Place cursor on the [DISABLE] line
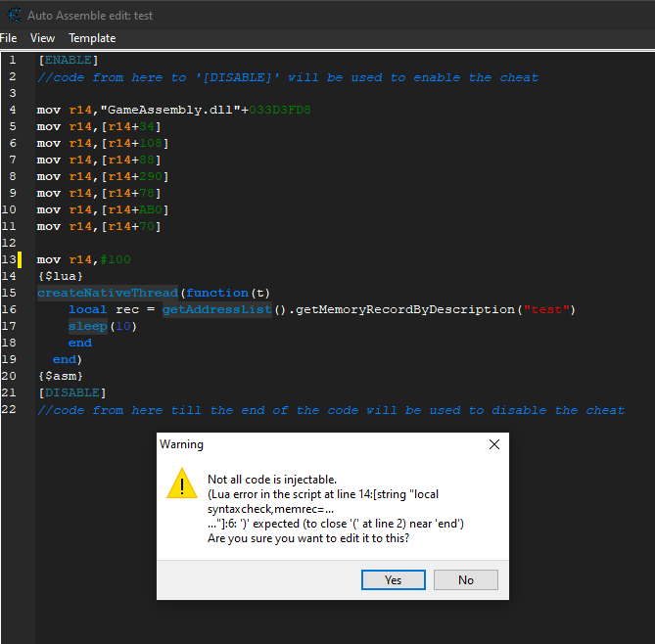655x644 pixels. coord(70,392)
